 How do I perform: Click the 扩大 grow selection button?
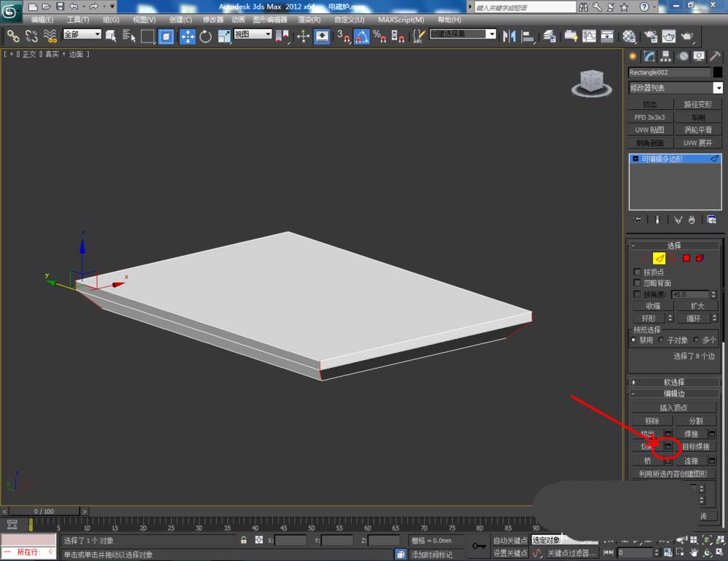[x=697, y=306]
